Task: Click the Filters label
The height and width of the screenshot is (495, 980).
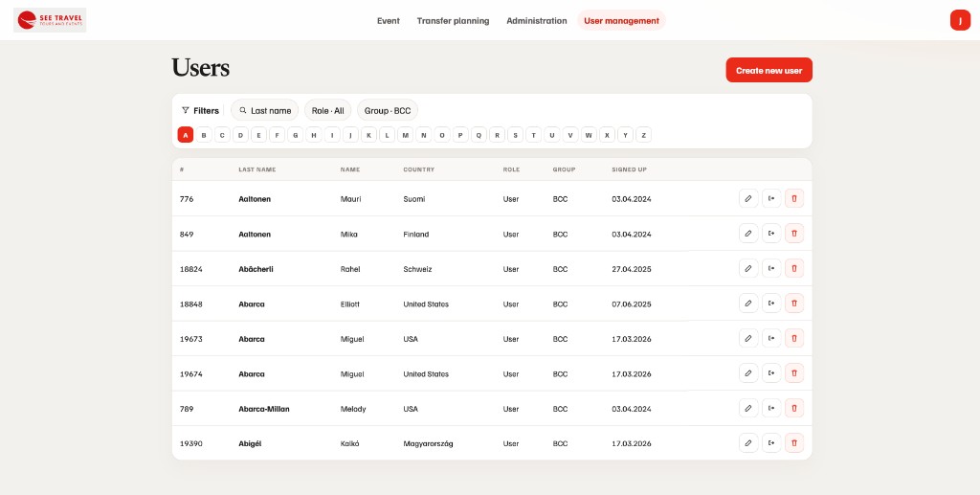Action: [200, 111]
